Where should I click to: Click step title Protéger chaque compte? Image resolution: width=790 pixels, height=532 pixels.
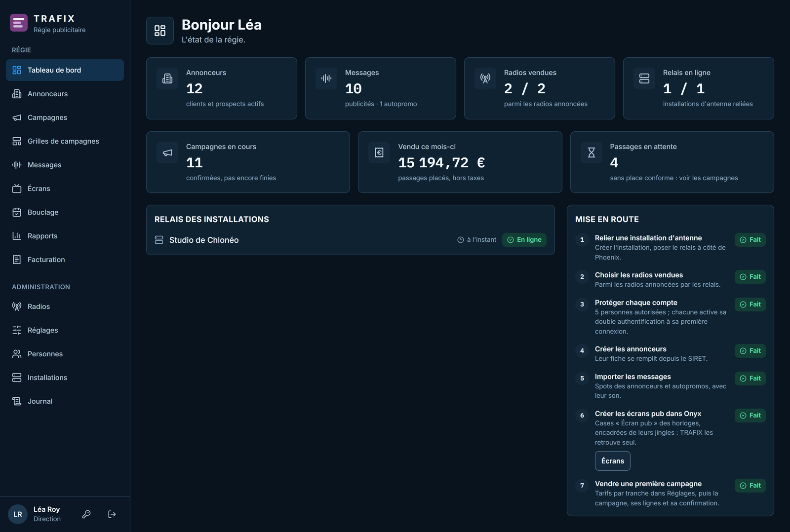636,303
